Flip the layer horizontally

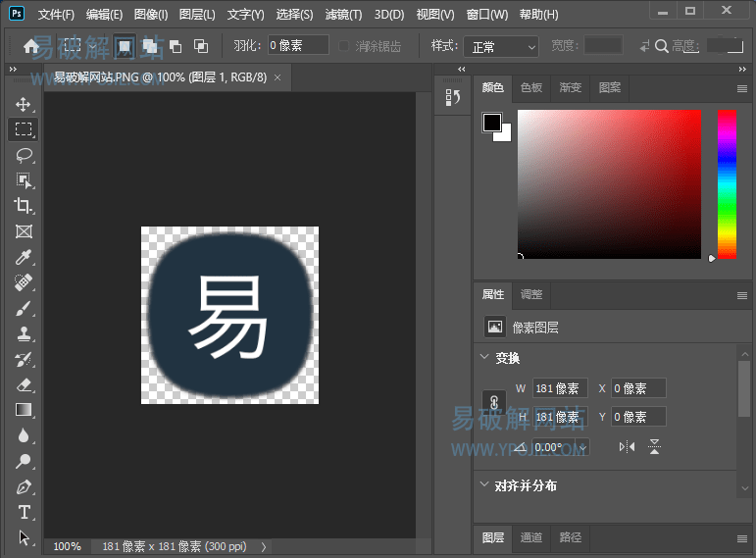pyautogui.click(x=627, y=447)
